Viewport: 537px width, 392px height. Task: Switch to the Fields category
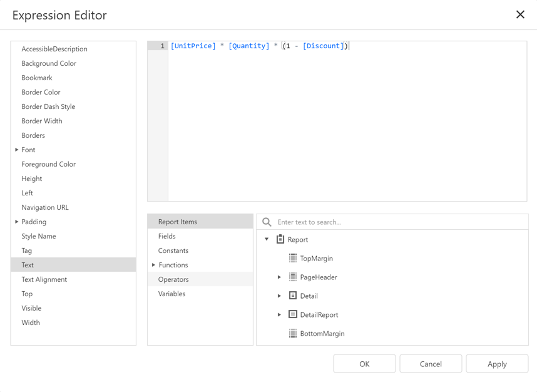click(167, 236)
